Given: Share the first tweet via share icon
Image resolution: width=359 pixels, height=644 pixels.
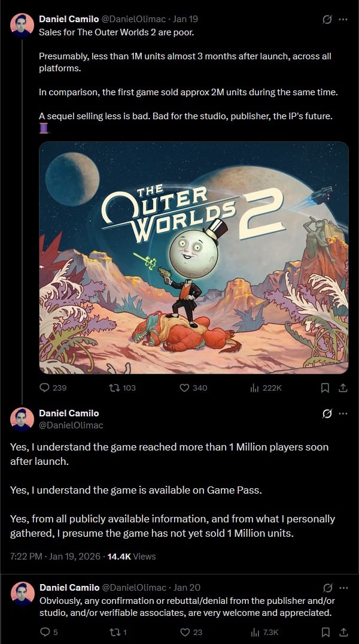Looking at the screenshot, I should (343, 388).
